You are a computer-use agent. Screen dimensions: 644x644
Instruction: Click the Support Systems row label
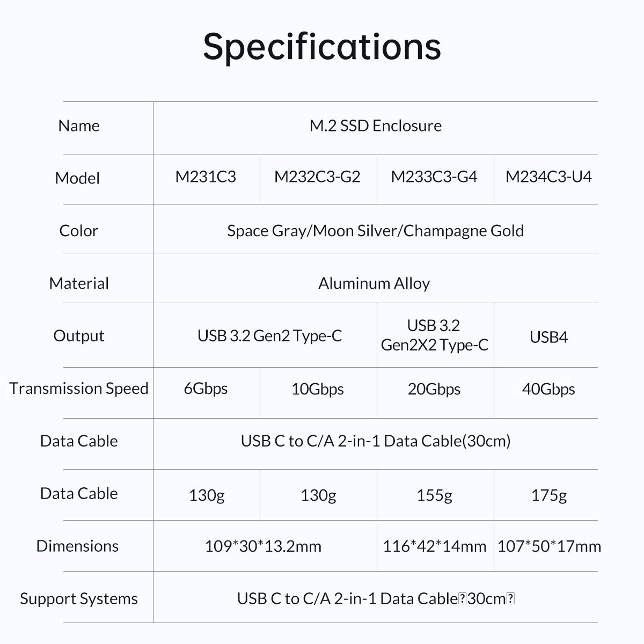(x=79, y=599)
